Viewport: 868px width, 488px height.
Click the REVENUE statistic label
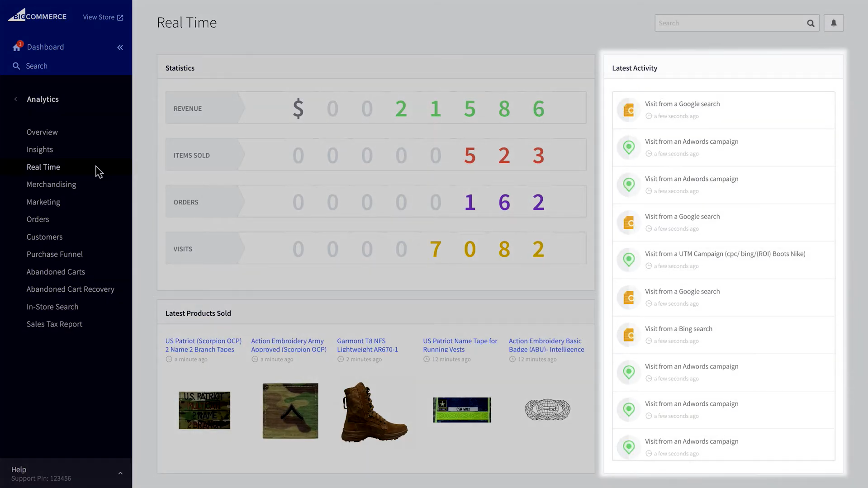tap(188, 109)
